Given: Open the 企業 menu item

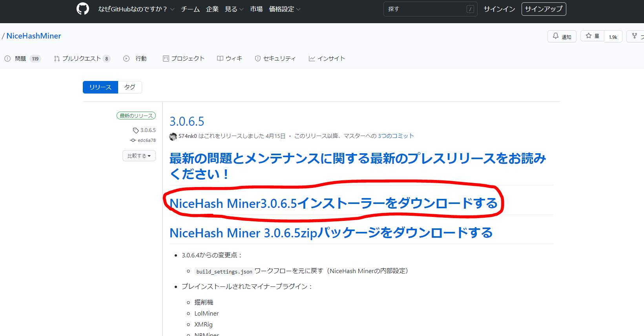Looking at the screenshot, I should pyautogui.click(x=212, y=9).
